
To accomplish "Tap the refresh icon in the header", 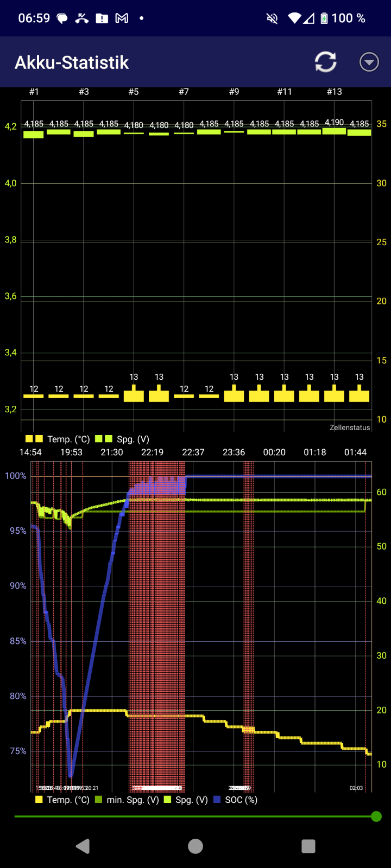I will [x=326, y=62].
